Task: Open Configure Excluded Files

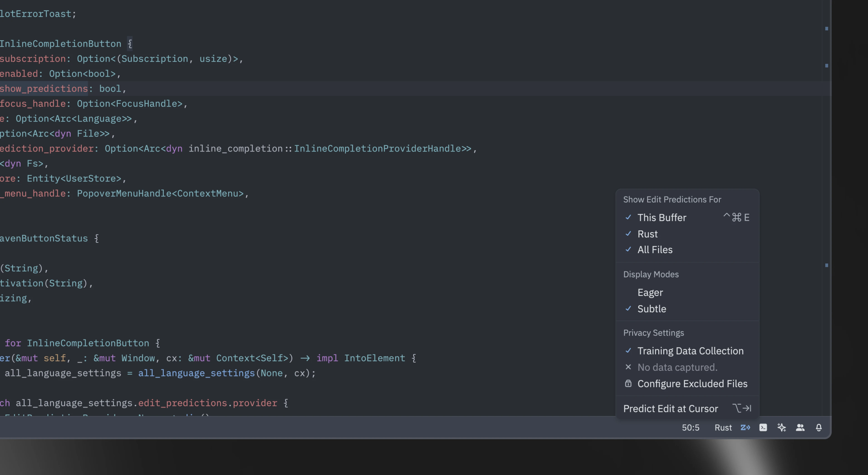Action: tap(692, 383)
